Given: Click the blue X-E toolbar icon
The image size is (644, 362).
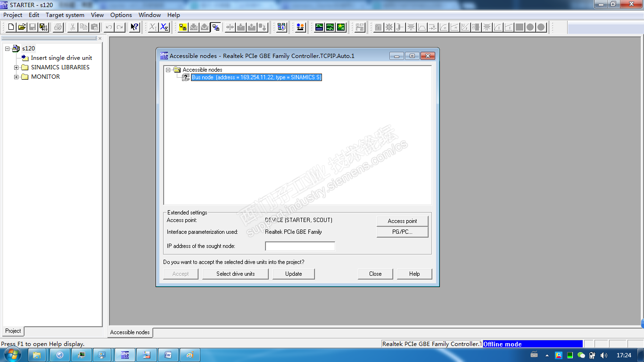Looking at the screenshot, I should (164, 27).
